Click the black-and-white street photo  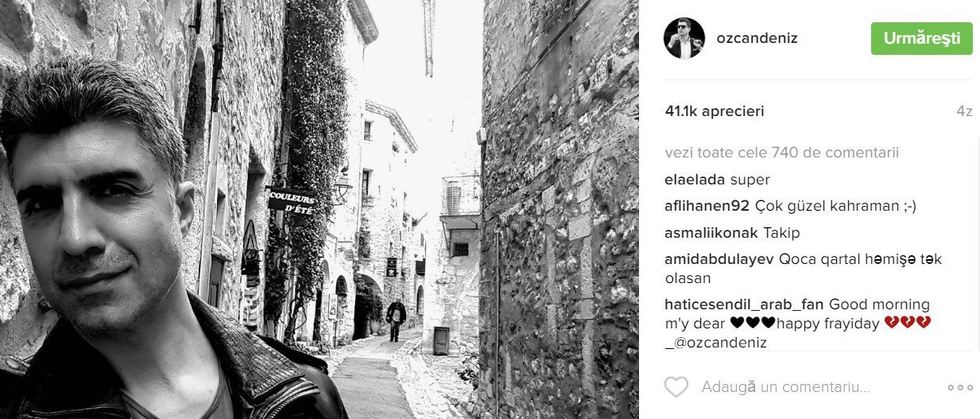tap(320, 209)
